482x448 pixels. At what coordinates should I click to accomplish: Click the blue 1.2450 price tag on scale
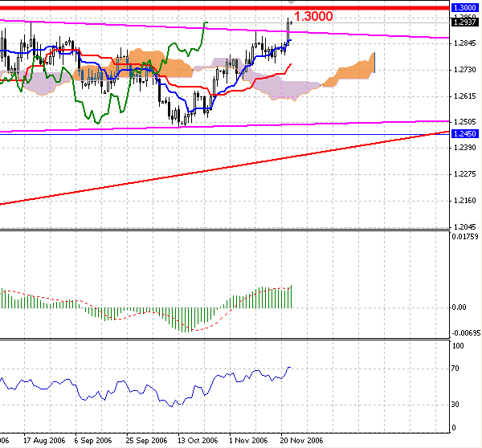465,133
